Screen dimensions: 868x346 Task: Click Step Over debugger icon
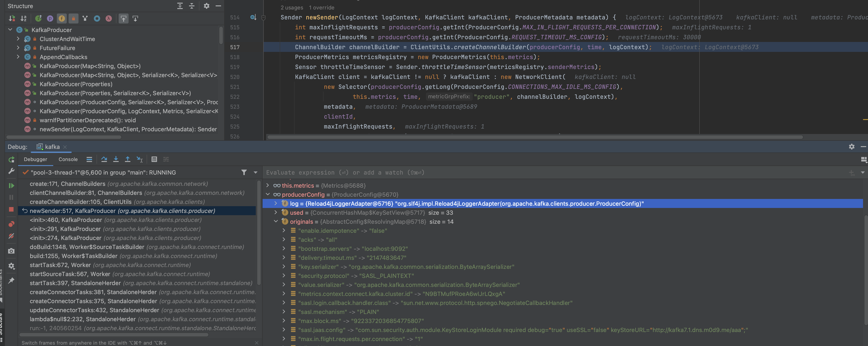pos(104,159)
